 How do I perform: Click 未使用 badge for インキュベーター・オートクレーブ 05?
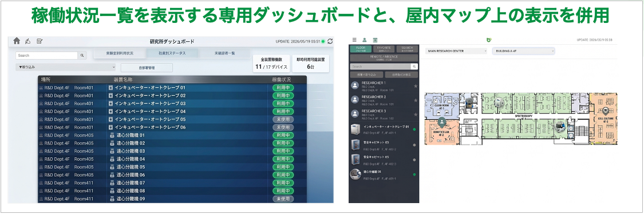[x=283, y=119]
